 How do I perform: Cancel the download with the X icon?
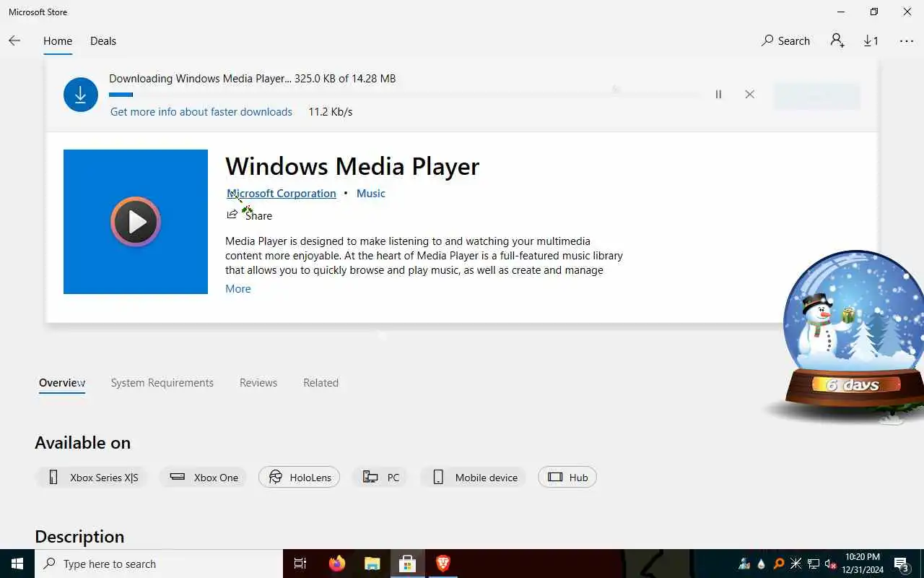pos(749,95)
